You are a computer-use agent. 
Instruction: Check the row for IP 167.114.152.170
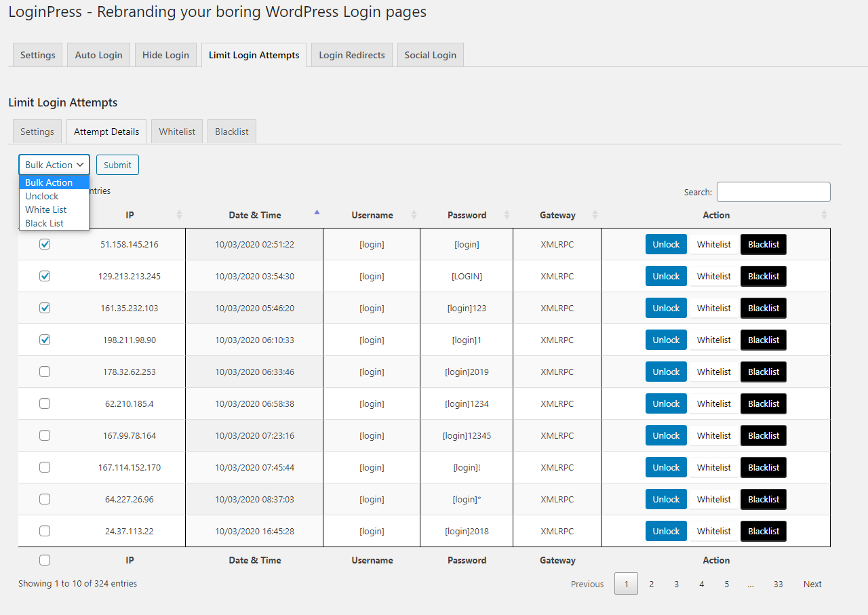click(x=45, y=467)
